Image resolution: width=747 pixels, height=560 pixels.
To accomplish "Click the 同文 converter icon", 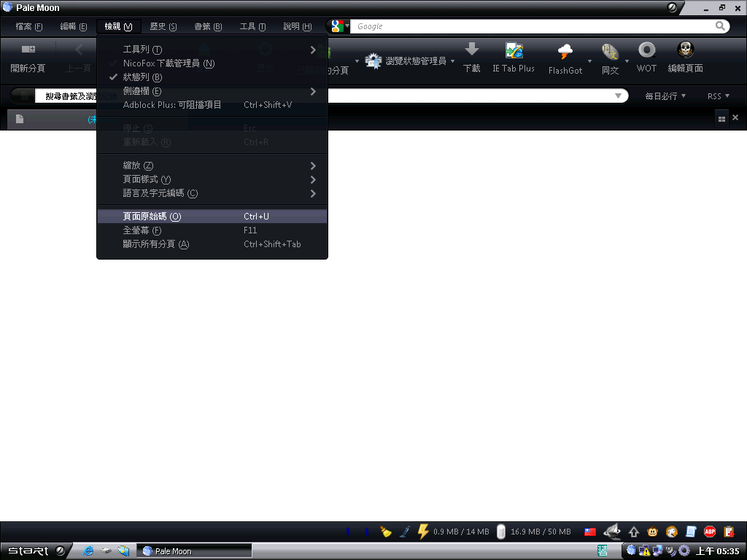I will pos(610,51).
